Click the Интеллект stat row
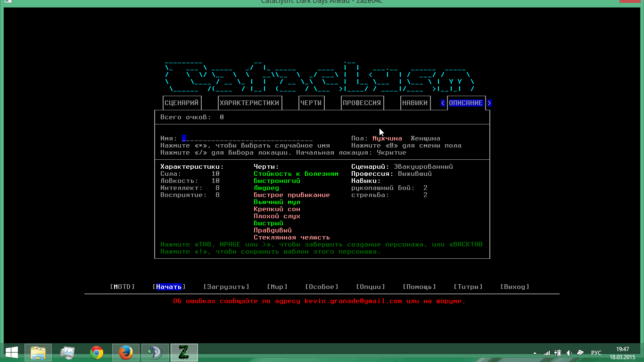 pyautogui.click(x=190, y=188)
